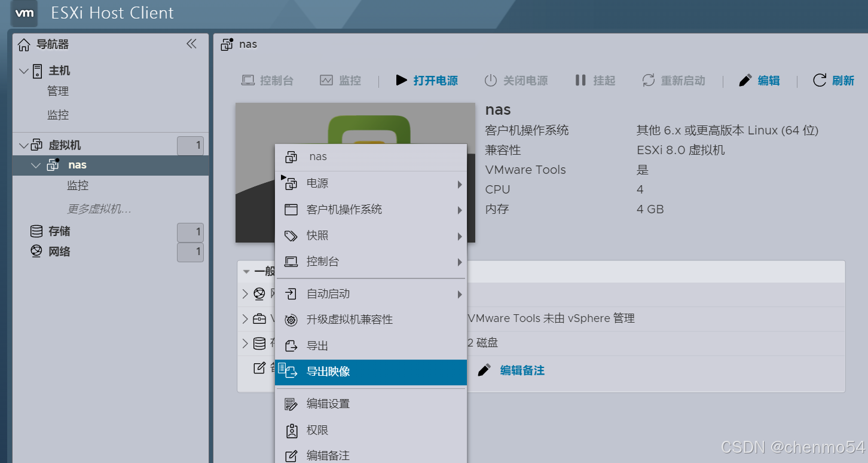Open 网络 network in navigator

click(x=59, y=252)
